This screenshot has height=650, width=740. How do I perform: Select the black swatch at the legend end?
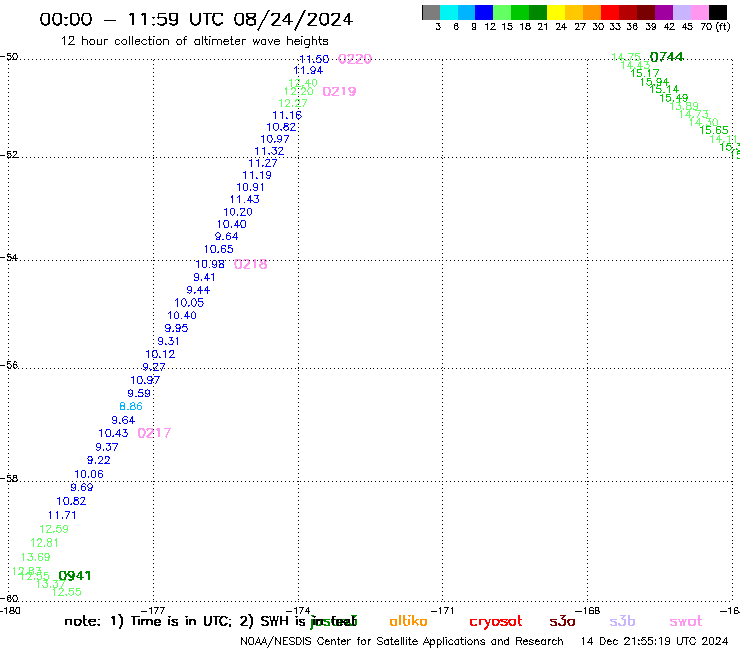717,12
